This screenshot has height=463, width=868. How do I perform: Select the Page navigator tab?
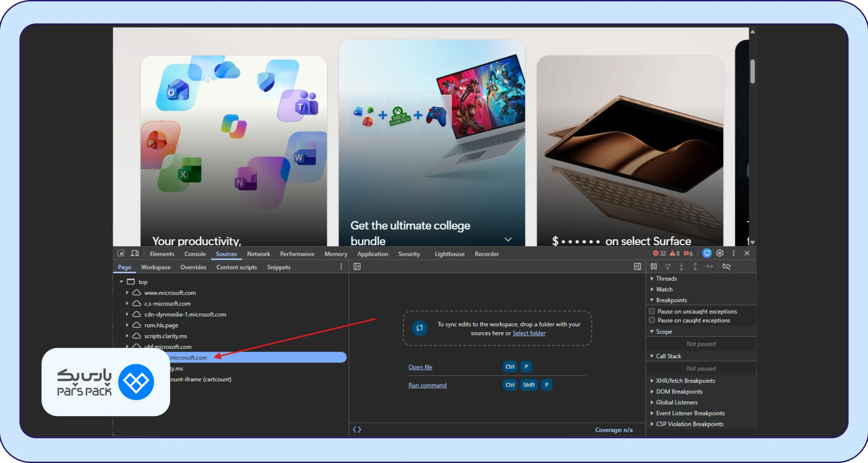pos(124,267)
